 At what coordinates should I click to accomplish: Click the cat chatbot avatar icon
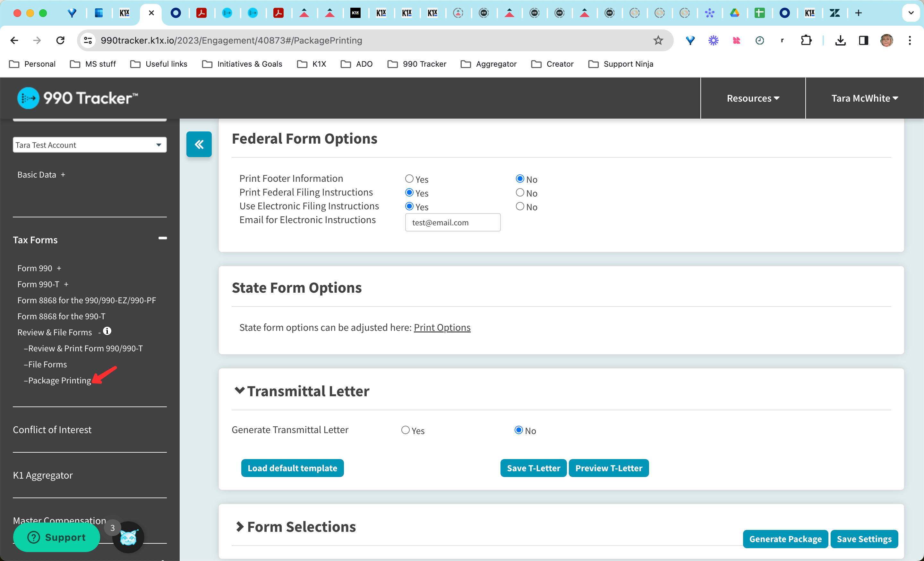128,538
